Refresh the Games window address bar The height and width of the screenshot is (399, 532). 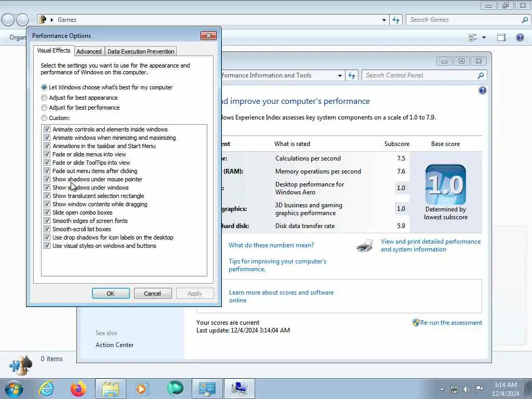[x=396, y=20]
